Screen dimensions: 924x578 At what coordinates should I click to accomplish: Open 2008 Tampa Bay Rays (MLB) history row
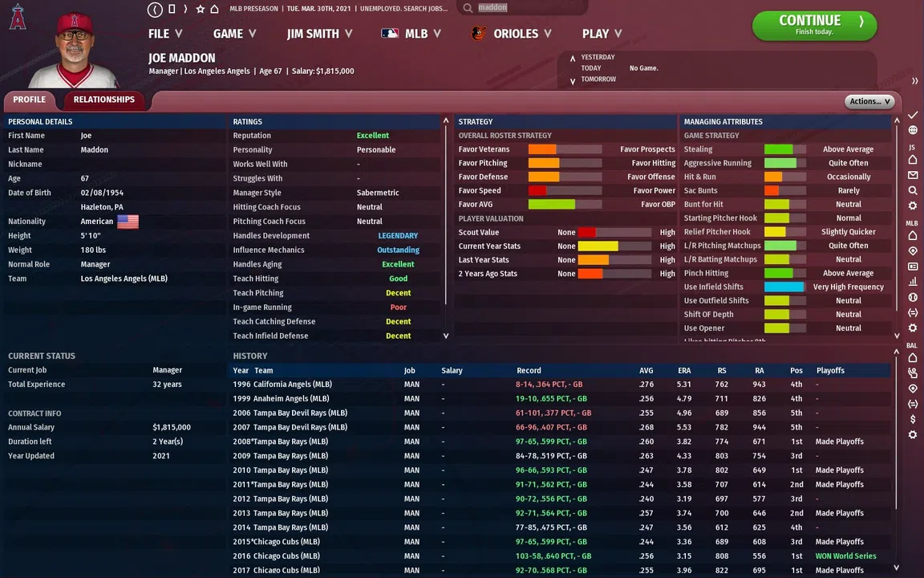(x=560, y=442)
